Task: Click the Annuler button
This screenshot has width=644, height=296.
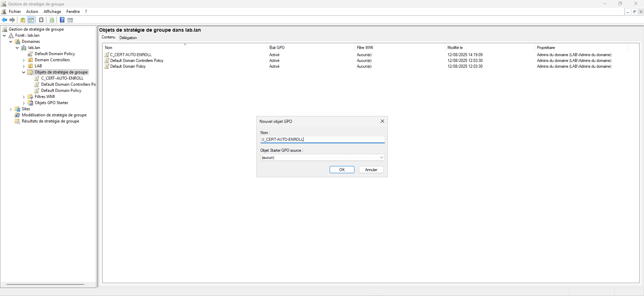Action: [371, 170]
